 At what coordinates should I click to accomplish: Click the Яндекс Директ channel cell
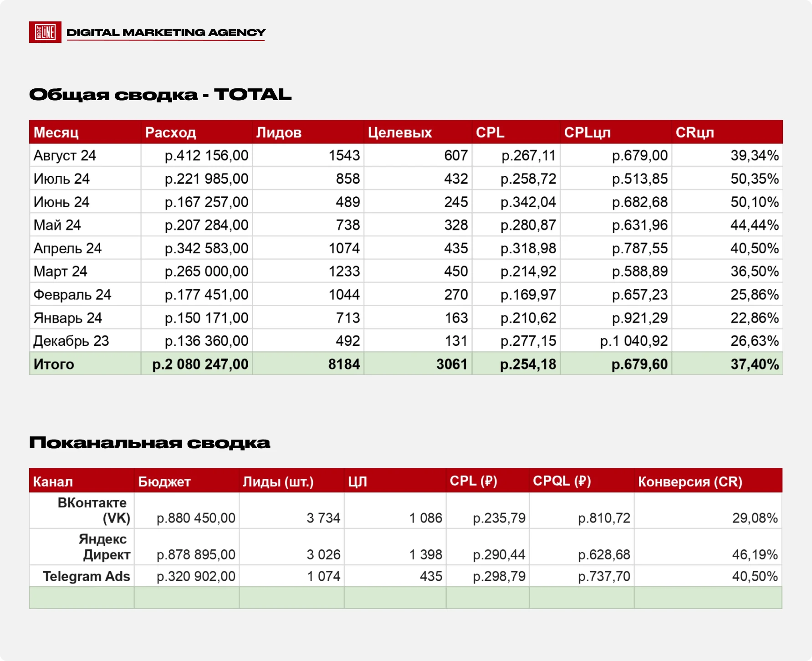pyautogui.click(x=82, y=547)
